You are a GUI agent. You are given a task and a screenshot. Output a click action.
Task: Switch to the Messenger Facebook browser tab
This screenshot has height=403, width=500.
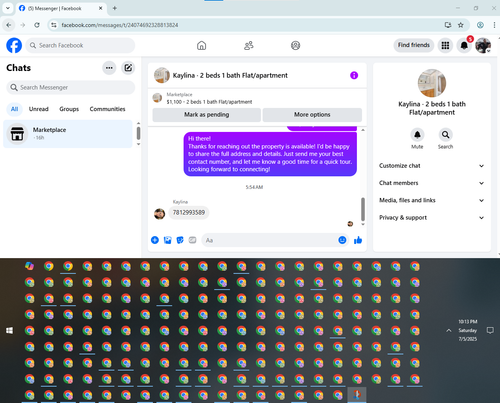point(61,8)
